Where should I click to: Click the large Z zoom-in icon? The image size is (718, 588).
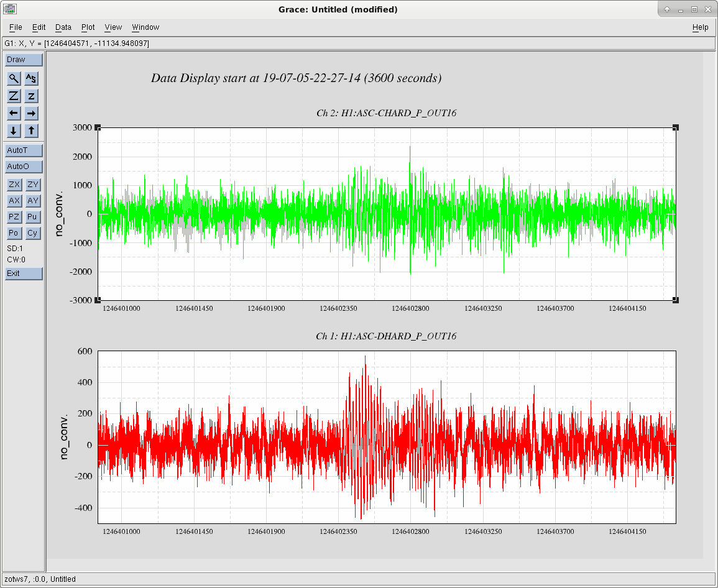point(14,96)
